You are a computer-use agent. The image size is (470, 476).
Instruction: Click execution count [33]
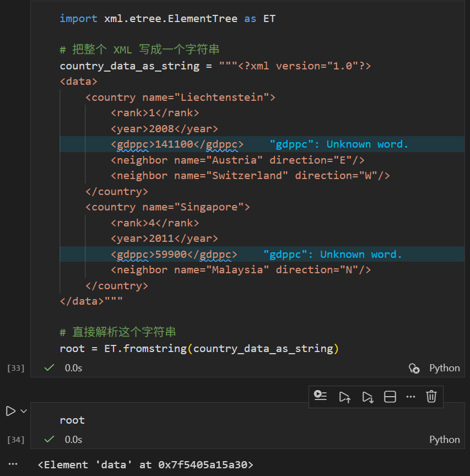16,368
